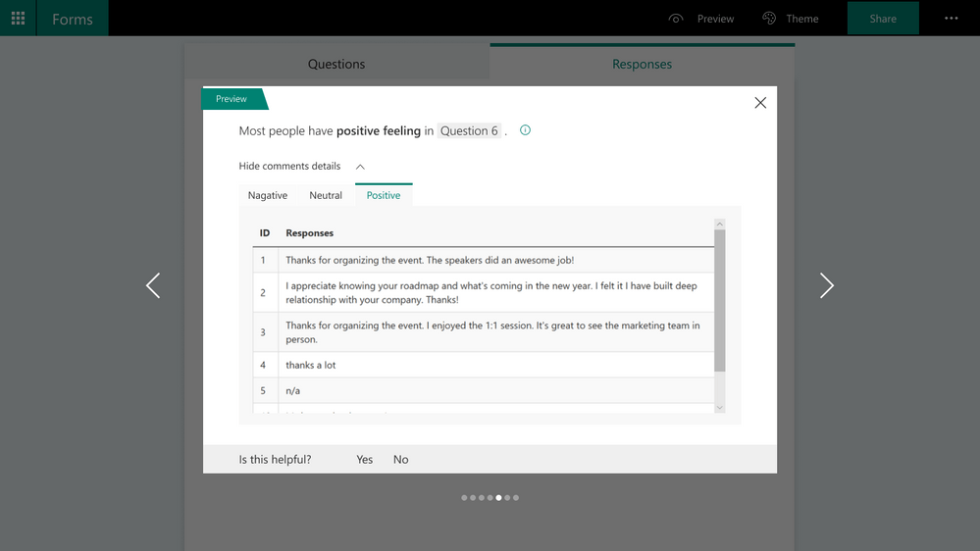Switch to the Nagative comments tab

click(268, 195)
